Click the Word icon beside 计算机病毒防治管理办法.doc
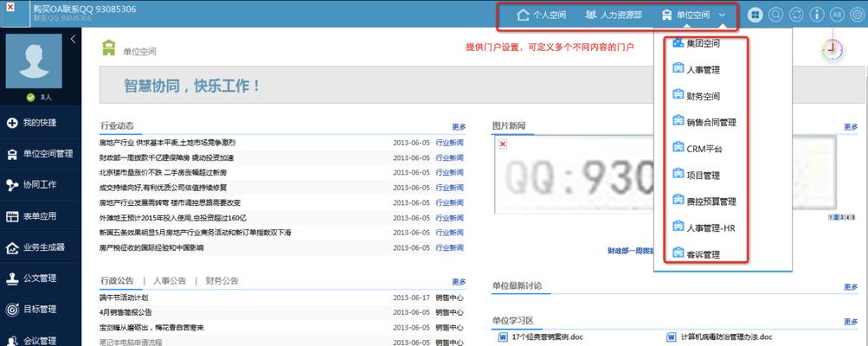The width and height of the screenshot is (868, 346). point(672,336)
